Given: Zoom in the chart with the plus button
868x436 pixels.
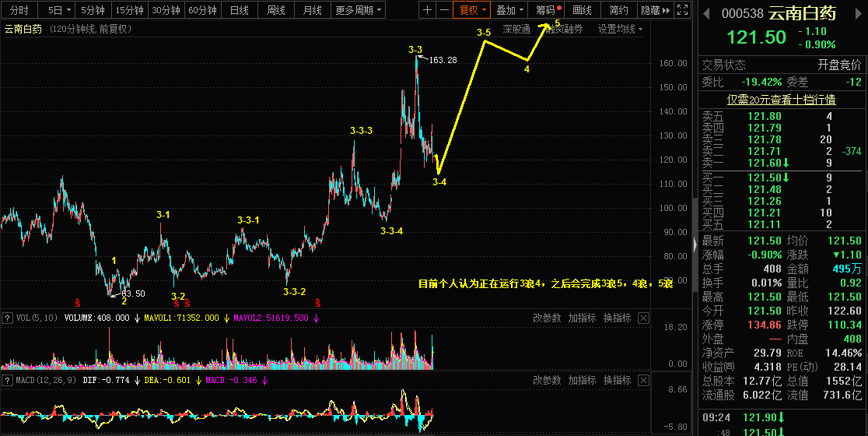Looking at the screenshot, I should coord(427,9).
